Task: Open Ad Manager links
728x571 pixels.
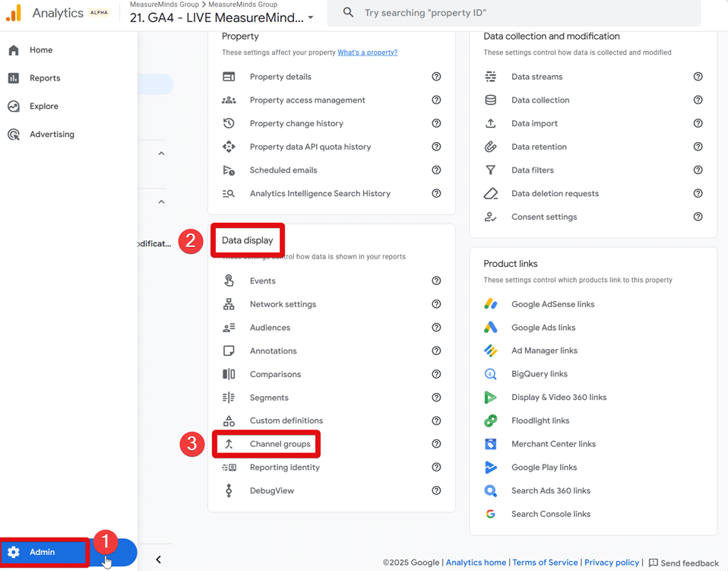Action: 544,351
